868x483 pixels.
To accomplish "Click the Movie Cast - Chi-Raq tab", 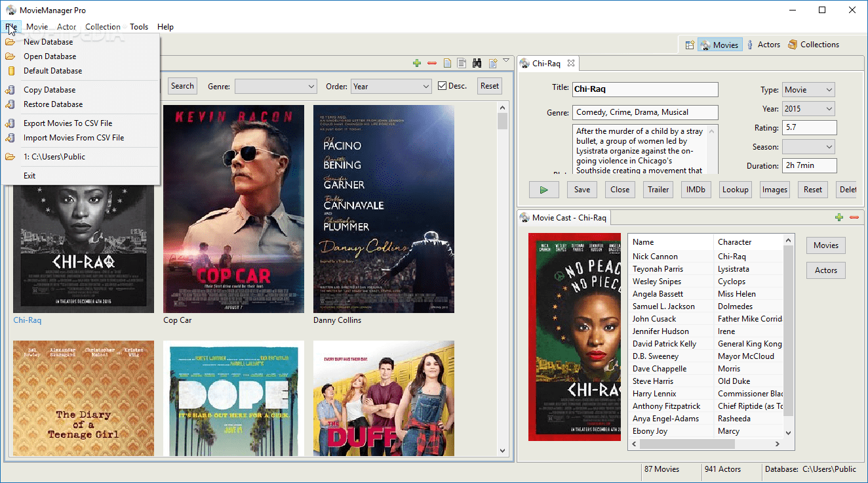I will 564,217.
